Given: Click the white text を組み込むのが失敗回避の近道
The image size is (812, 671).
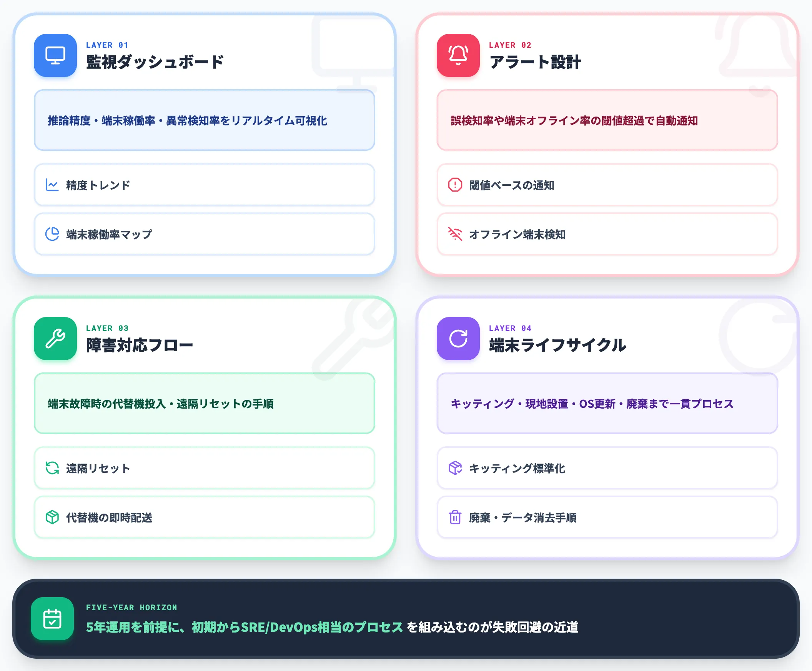Looking at the screenshot, I should click(x=493, y=627).
